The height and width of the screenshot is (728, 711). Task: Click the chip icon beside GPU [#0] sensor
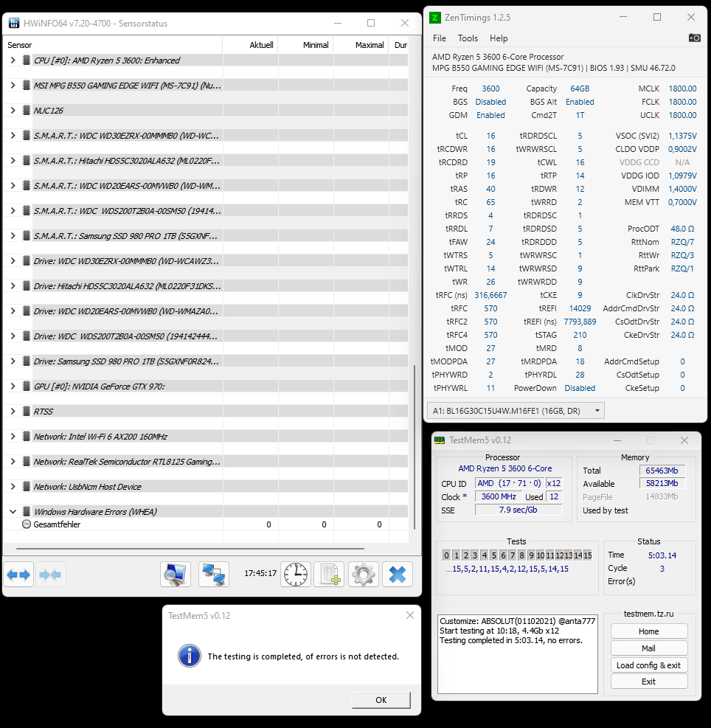click(27, 386)
